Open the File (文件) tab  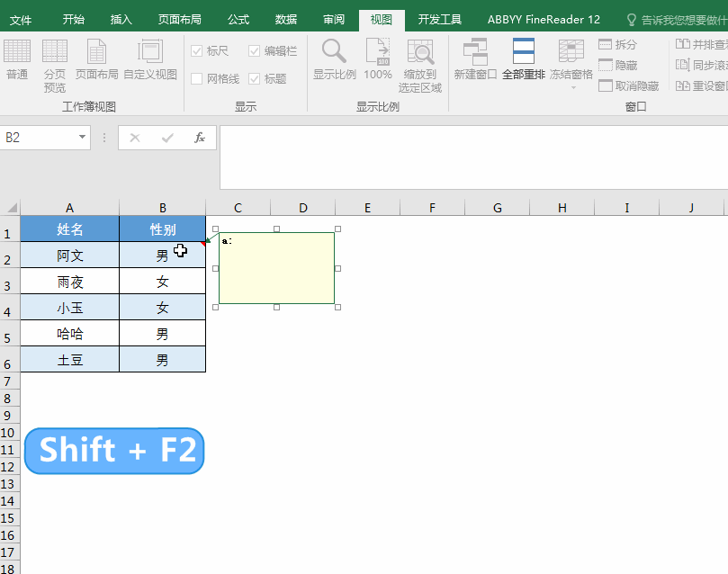pos(21,20)
